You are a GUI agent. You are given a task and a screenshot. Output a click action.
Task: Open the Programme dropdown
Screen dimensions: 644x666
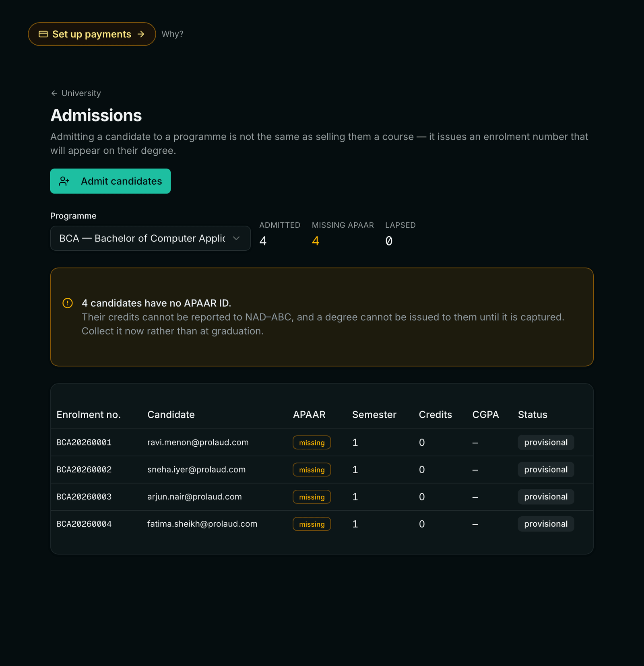tap(150, 238)
